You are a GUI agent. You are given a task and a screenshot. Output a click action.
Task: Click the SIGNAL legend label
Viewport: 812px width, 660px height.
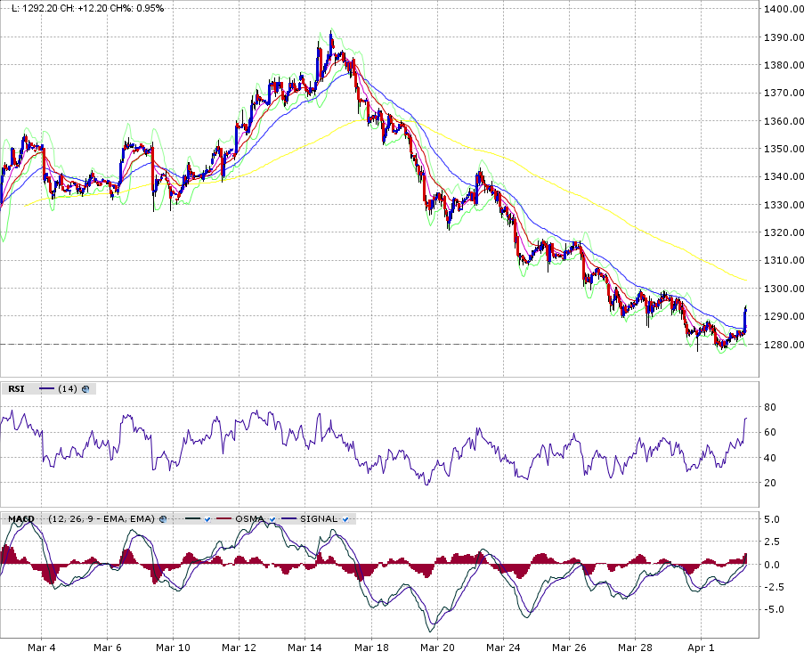click(x=319, y=519)
